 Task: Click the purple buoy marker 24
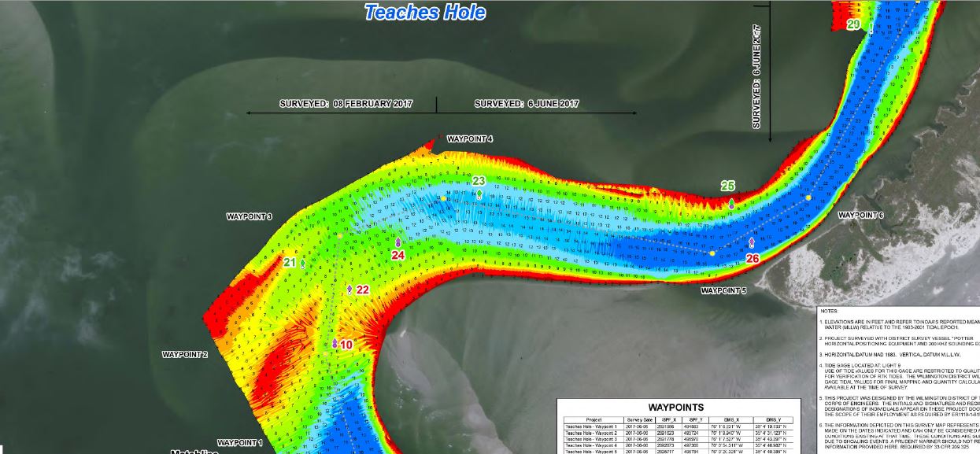398,242
